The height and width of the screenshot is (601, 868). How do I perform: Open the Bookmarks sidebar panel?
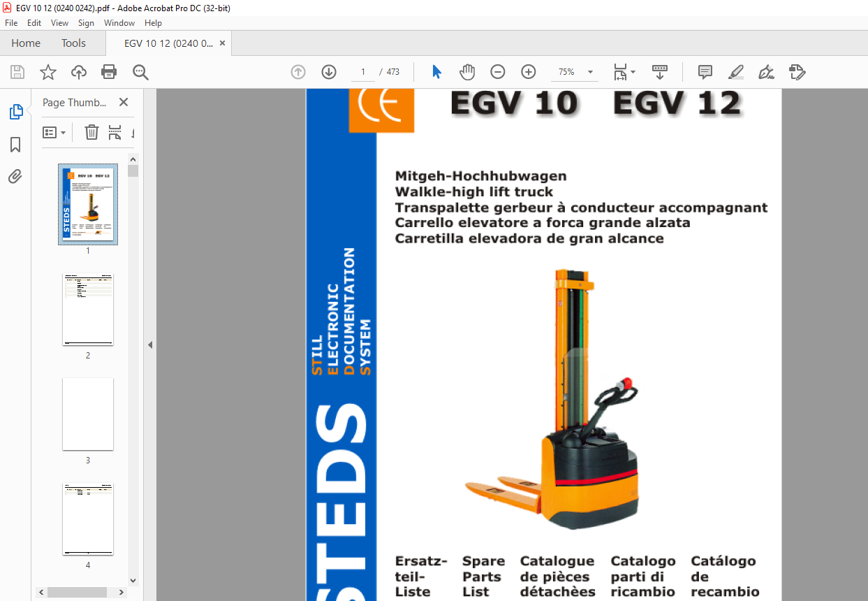point(15,145)
